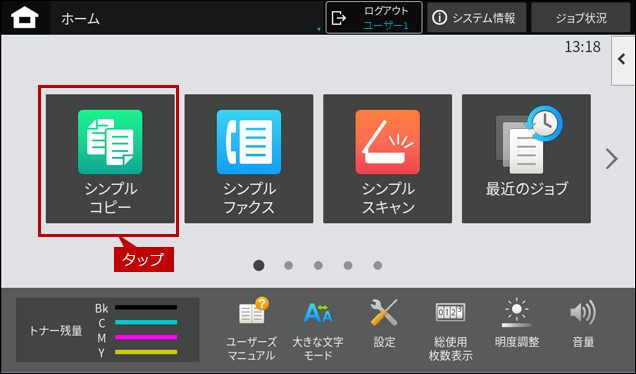Select the fifth page indicator dot

click(378, 265)
